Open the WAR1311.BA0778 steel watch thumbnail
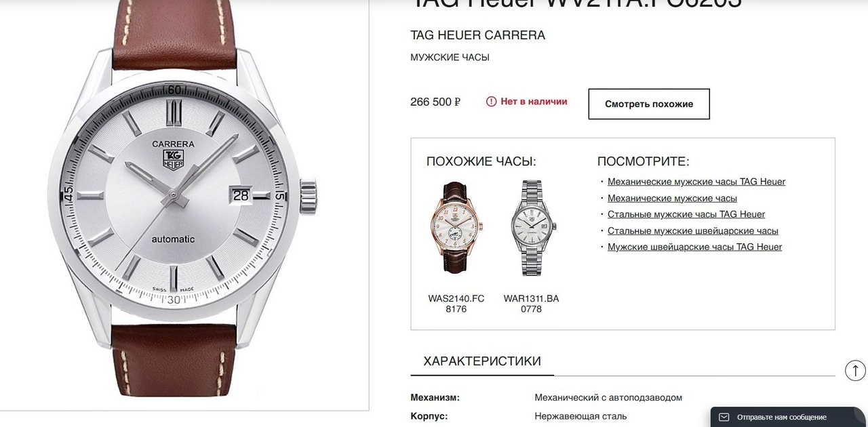Screen dimensions: 868x427 click(532, 227)
